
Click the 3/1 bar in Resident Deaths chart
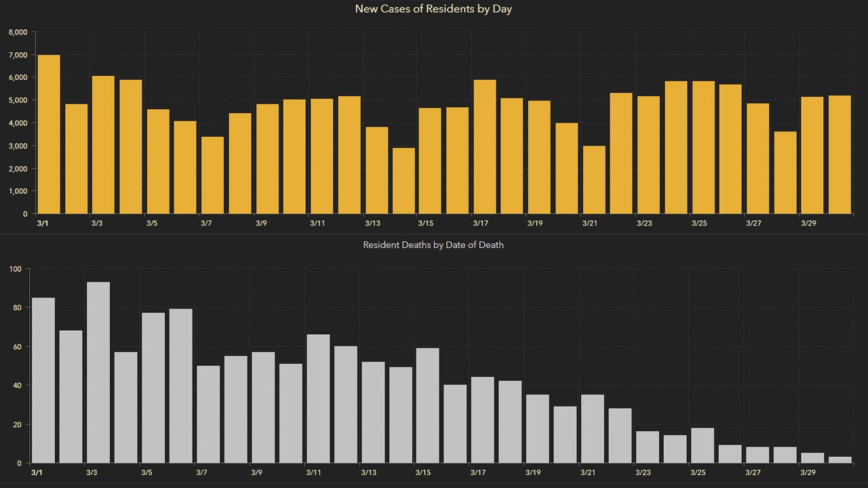pos(43,380)
